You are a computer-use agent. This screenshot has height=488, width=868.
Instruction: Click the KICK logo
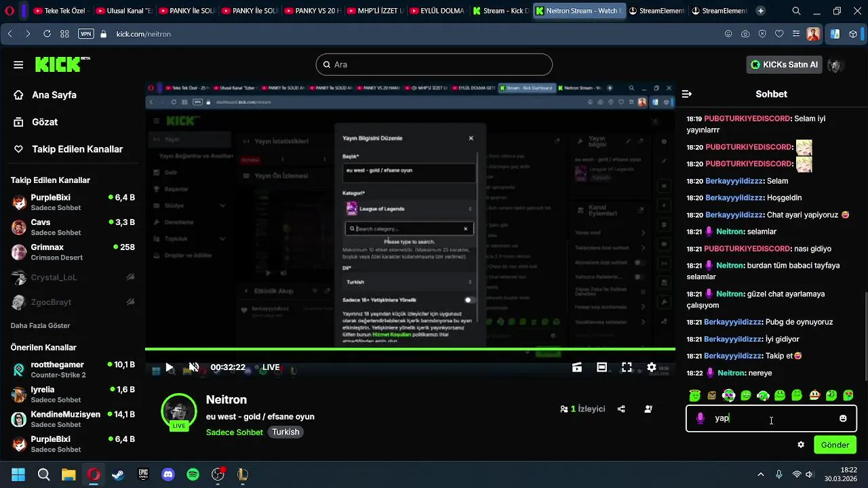coord(62,64)
